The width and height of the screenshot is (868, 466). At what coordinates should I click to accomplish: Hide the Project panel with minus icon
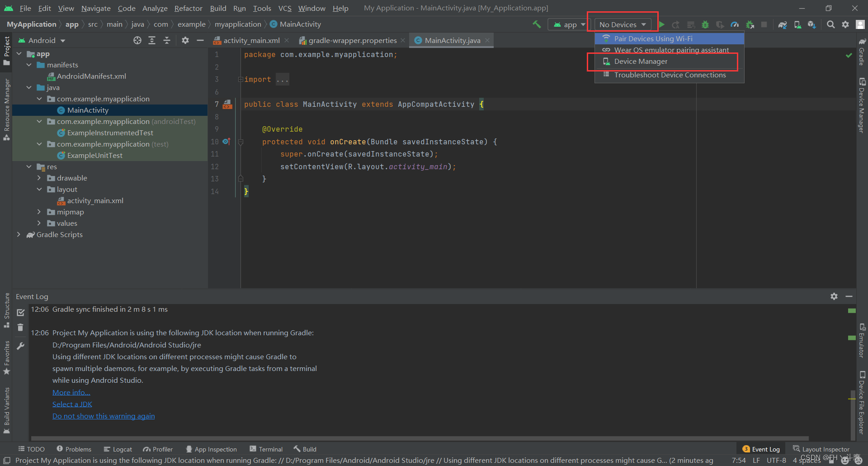(200, 40)
